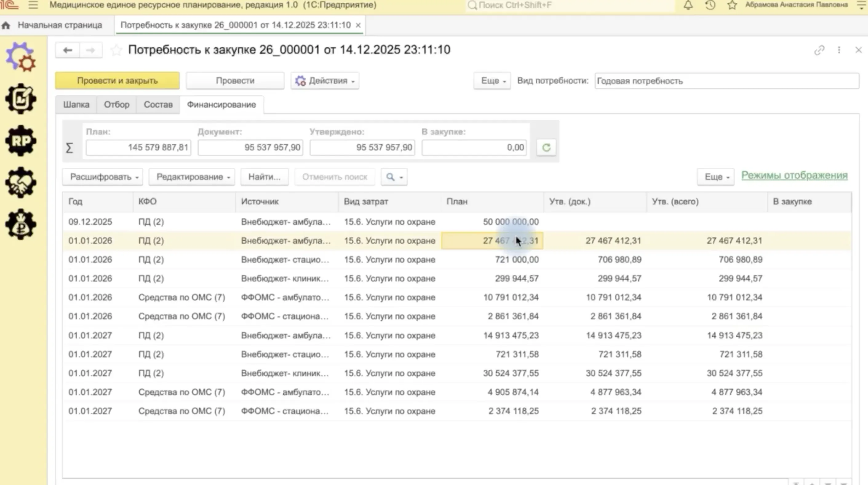Image resolution: width=868 pixels, height=485 pixels.
Task: Go back with the left arrow
Action: click(67, 50)
